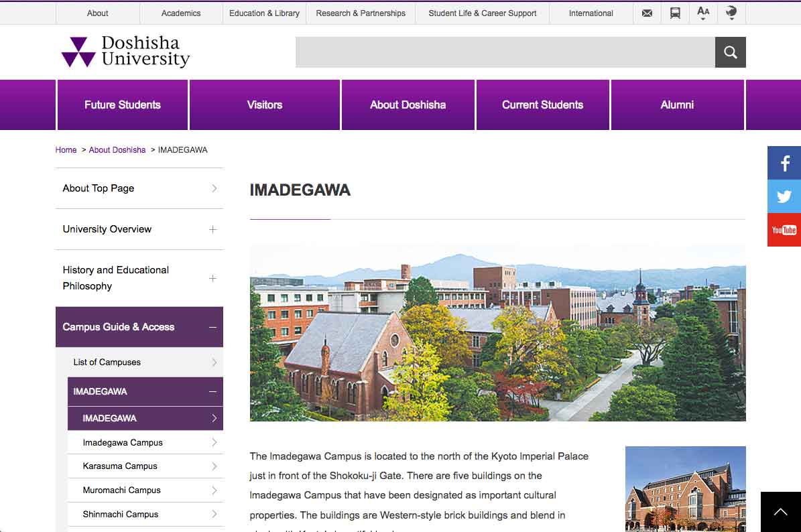Select the Current Students tab
This screenshot has height=532, width=801.
point(542,105)
